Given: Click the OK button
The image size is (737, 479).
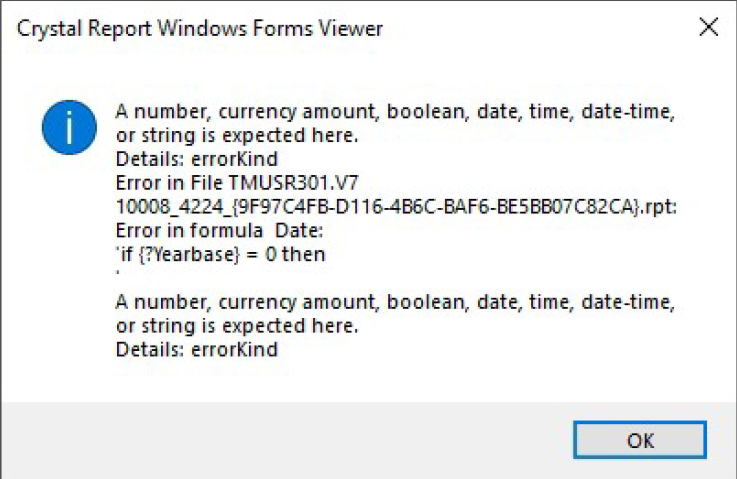Looking at the screenshot, I should point(640,440).
